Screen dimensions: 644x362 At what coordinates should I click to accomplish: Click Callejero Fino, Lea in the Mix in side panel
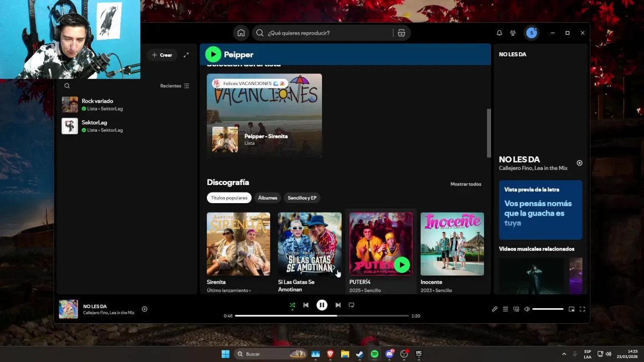533,168
